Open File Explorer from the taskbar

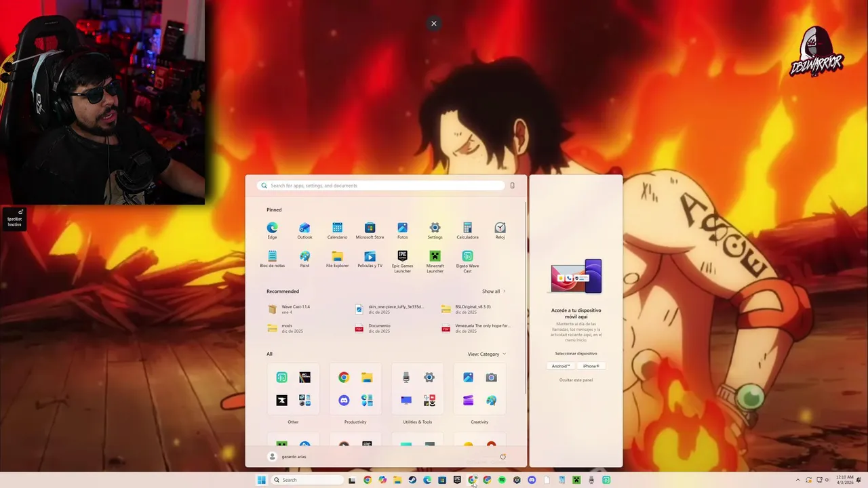point(397,480)
